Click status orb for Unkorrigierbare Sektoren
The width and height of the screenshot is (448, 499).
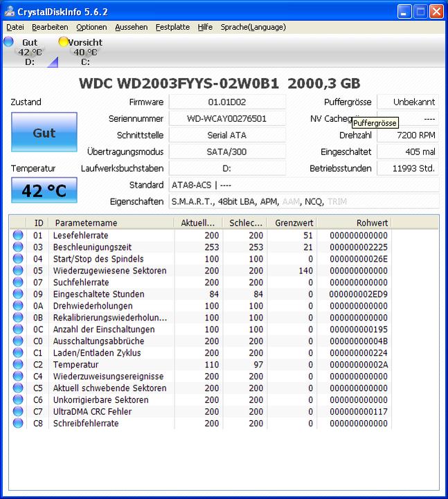18,400
